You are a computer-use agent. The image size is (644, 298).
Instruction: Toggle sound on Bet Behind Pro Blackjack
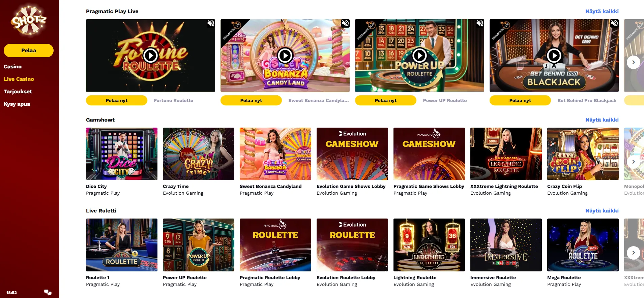tap(614, 23)
